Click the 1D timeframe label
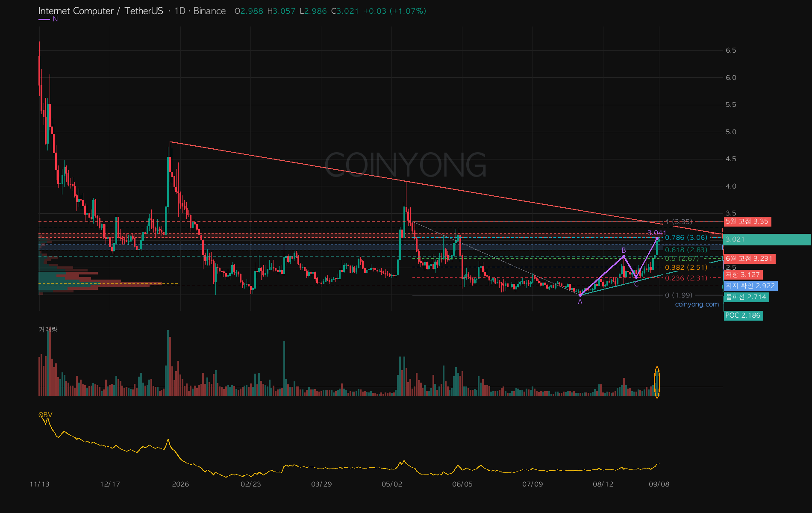 [179, 11]
